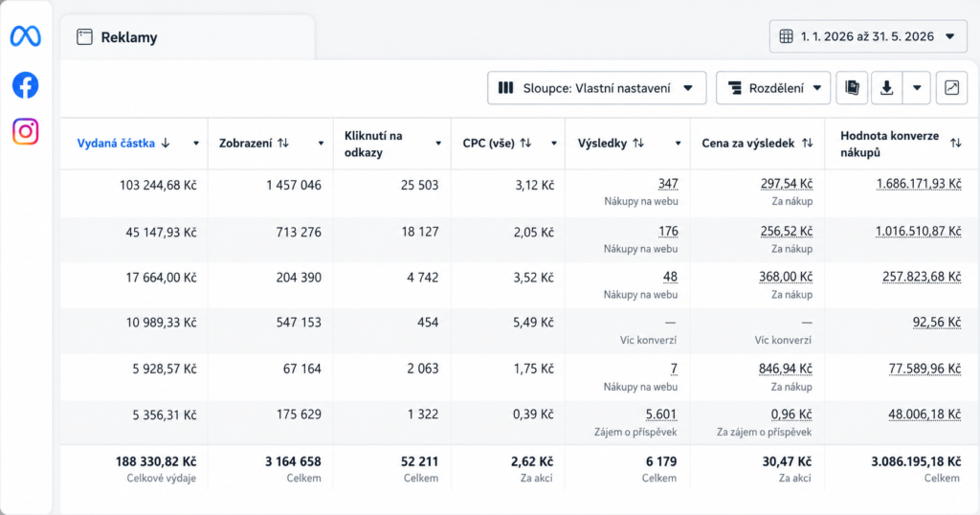The image size is (980, 515).
Task: Open export options arrow beside download
Action: (x=917, y=88)
